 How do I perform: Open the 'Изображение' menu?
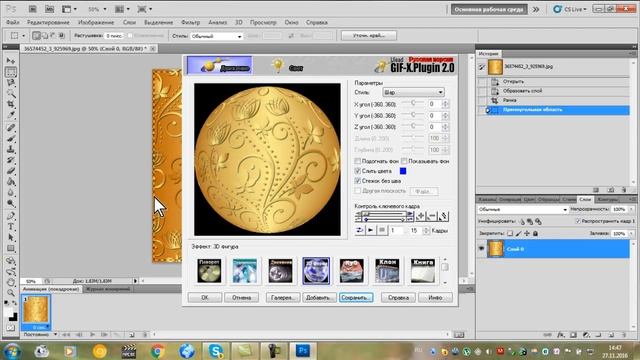pyautogui.click(x=96, y=22)
